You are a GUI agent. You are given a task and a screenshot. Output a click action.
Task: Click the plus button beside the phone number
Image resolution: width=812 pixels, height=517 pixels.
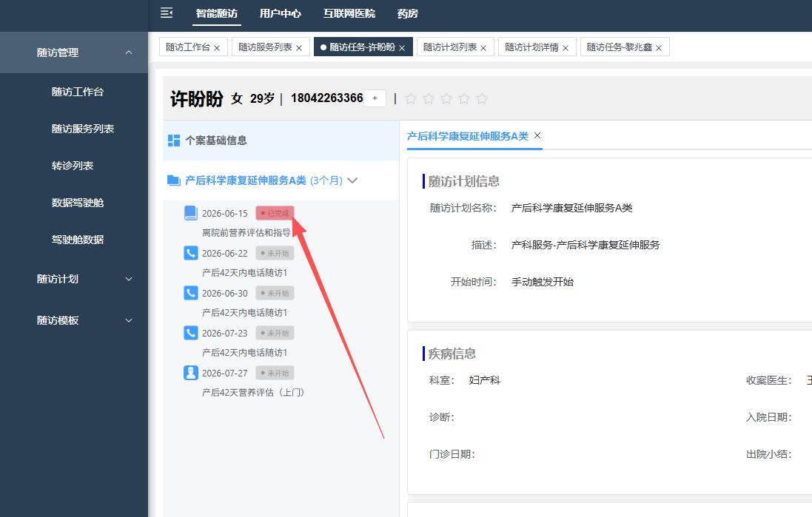(x=375, y=98)
